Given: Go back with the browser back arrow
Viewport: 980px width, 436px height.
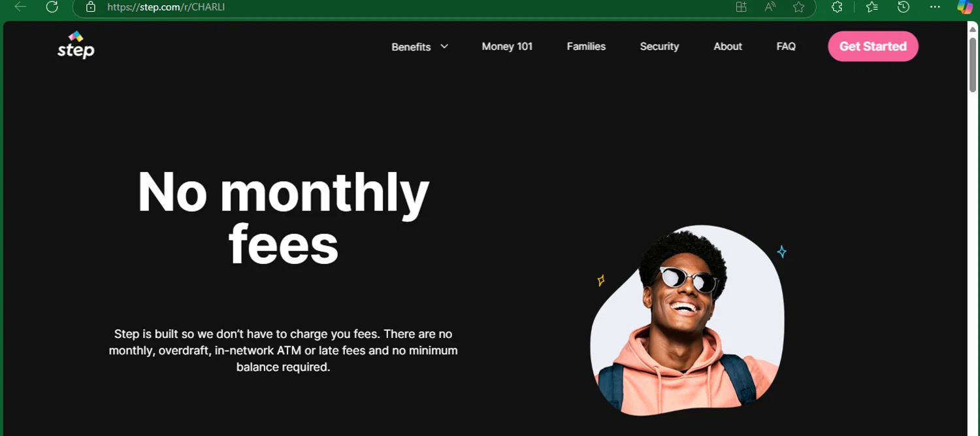Looking at the screenshot, I should [20, 7].
